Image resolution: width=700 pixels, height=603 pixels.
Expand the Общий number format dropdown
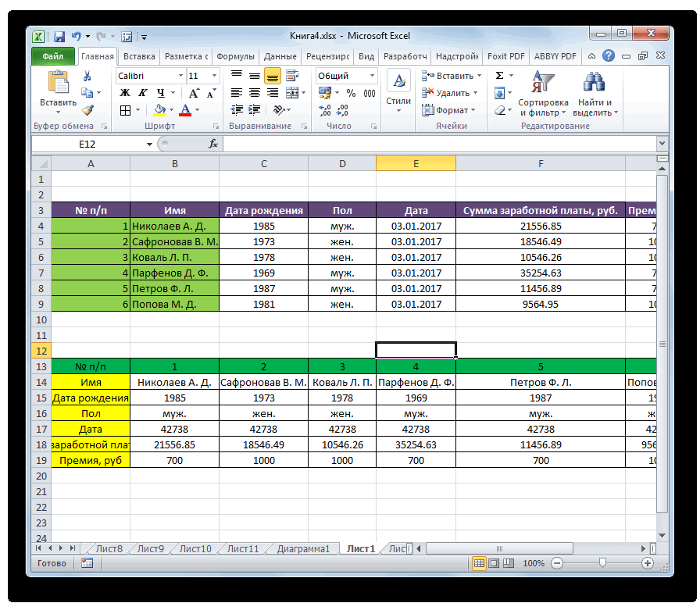coord(373,76)
